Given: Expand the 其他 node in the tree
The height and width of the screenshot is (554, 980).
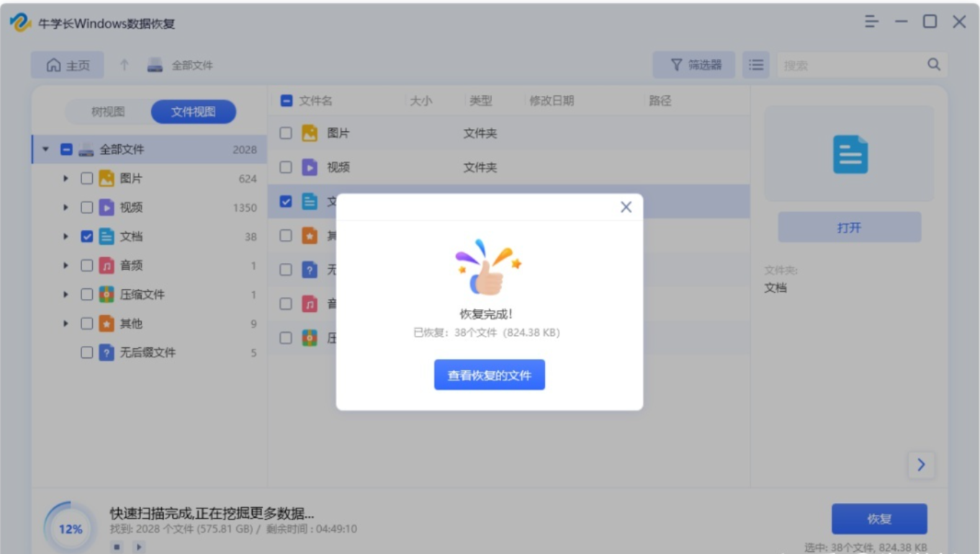Looking at the screenshot, I should tap(66, 323).
